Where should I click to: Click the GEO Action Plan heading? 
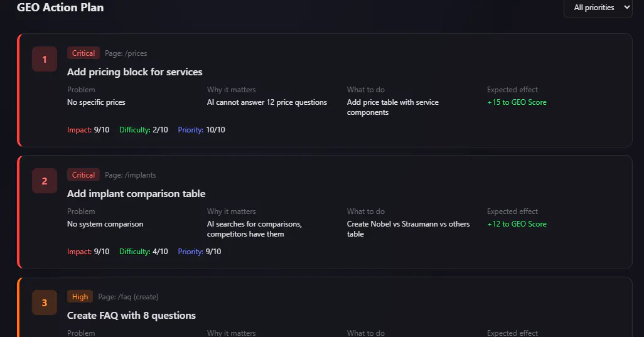click(x=60, y=8)
